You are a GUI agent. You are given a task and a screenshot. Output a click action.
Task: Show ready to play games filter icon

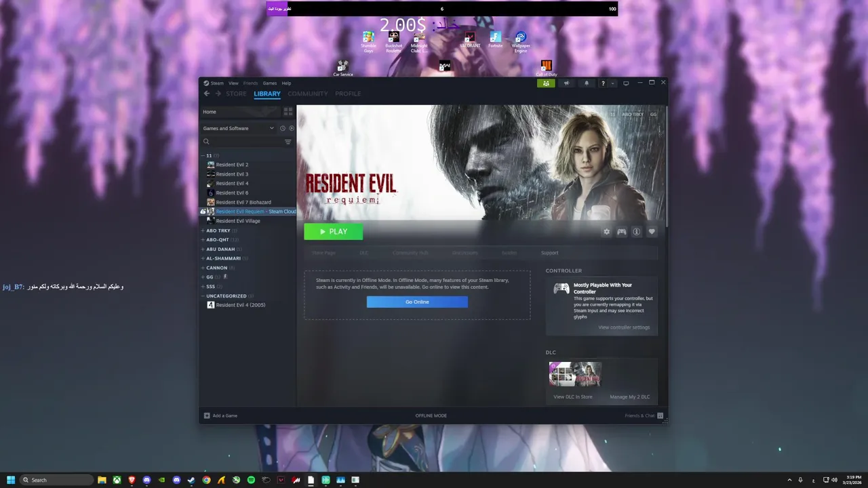tap(292, 128)
